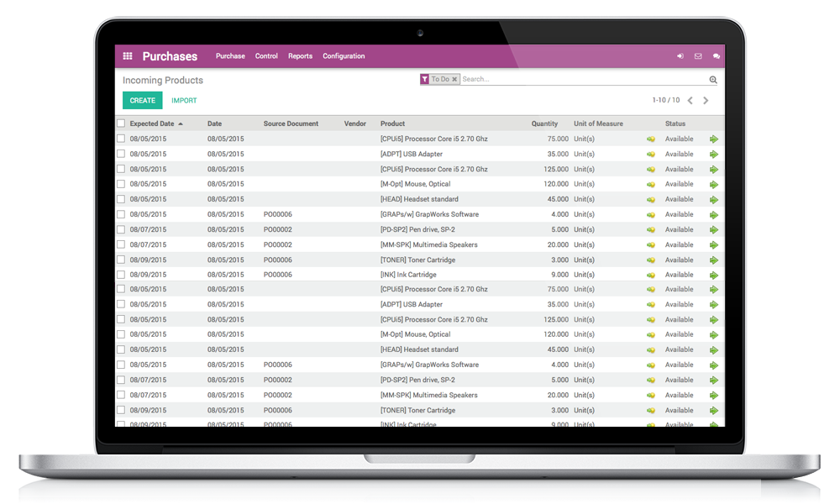This screenshot has width=840, height=504.
Task: Open the envelope messages icon
Action: (x=698, y=56)
